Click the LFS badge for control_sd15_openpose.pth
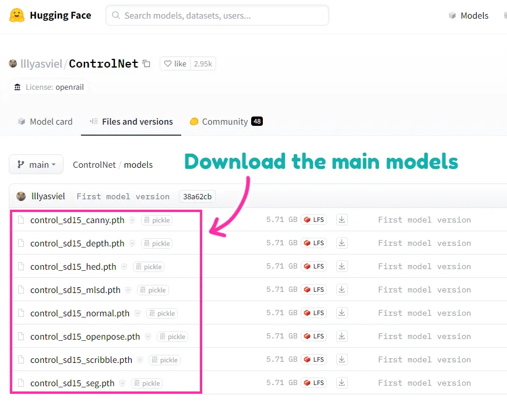 (x=314, y=336)
